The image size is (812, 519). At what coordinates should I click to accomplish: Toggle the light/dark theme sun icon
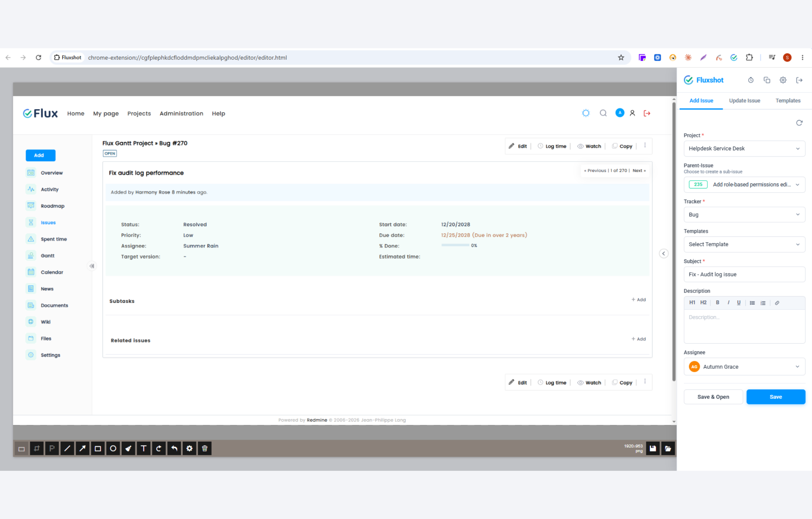(x=586, y=113)
